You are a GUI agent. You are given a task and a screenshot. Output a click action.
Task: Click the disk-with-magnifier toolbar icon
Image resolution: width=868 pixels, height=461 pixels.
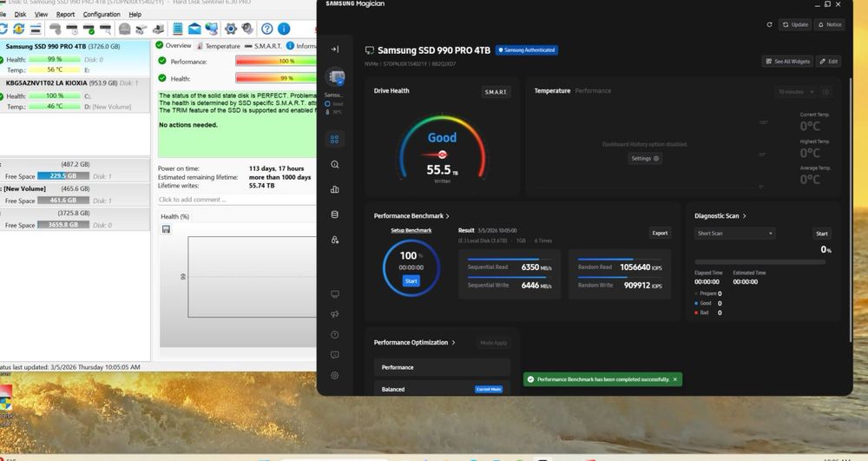click(x=105, y=29)
